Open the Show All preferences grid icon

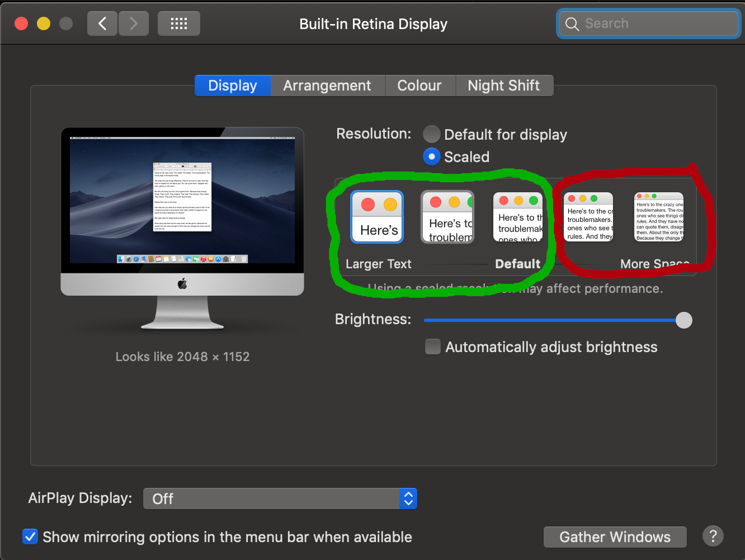178,23
